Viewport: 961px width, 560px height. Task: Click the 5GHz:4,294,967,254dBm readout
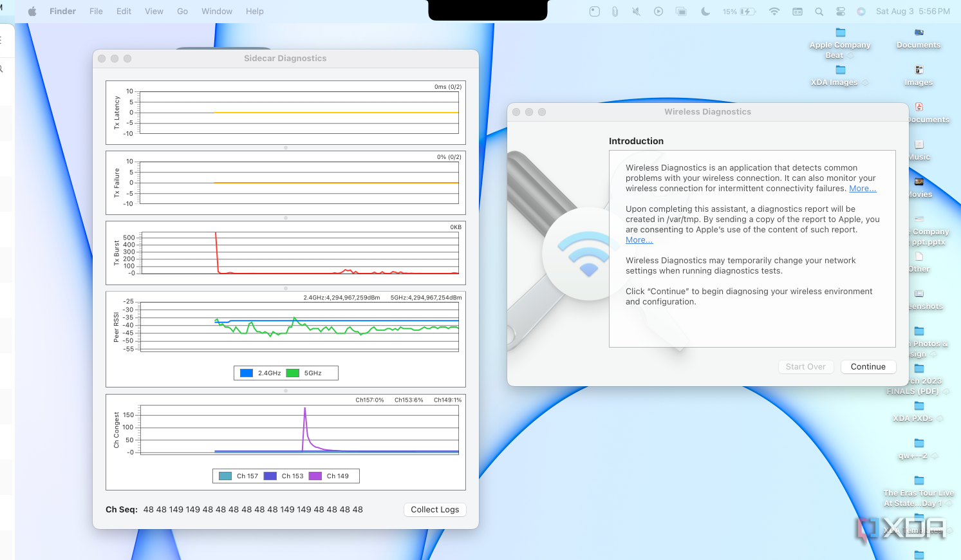pos(426,298)
